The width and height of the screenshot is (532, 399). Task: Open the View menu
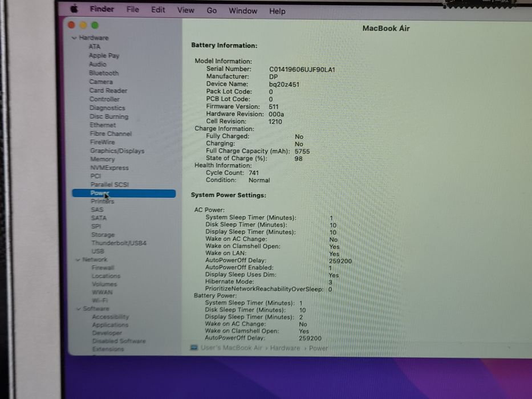[185, 10]
